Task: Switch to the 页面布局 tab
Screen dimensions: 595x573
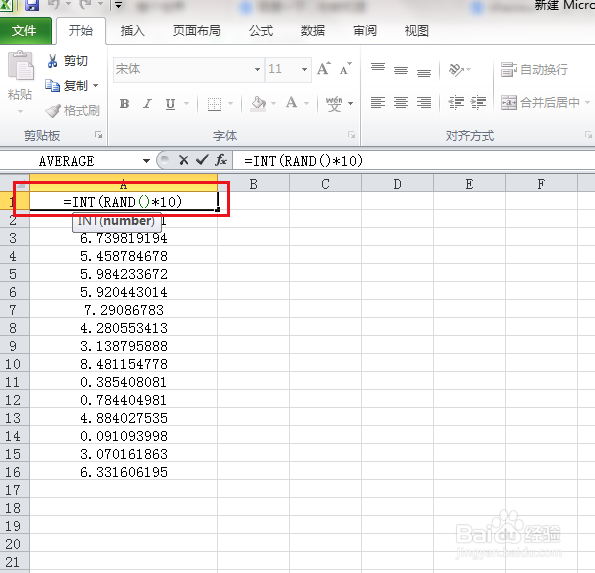Action: tap(197, 31)
